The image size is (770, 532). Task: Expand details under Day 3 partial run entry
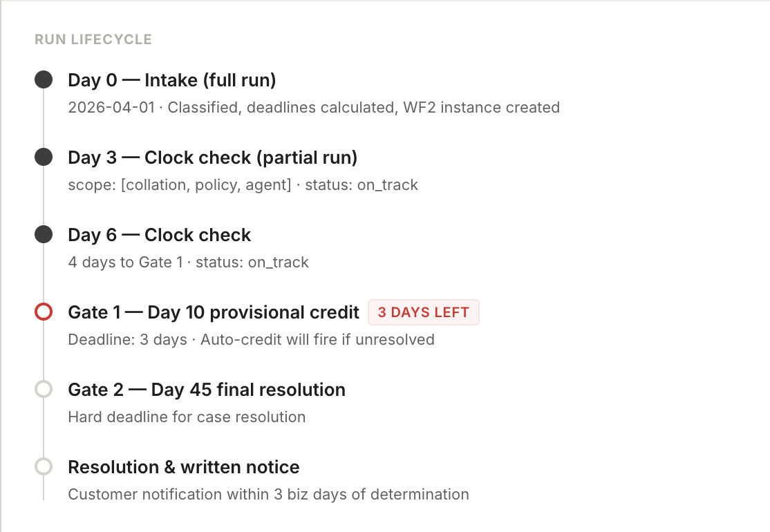(x=212, y=157)
